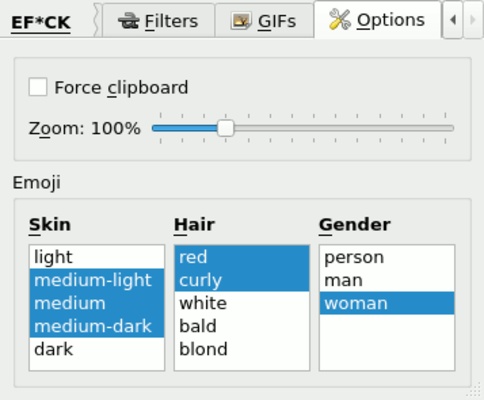Select medium-dark skin tone
Image resolution: width=484 pixels, height=400 pixels.
97,326
